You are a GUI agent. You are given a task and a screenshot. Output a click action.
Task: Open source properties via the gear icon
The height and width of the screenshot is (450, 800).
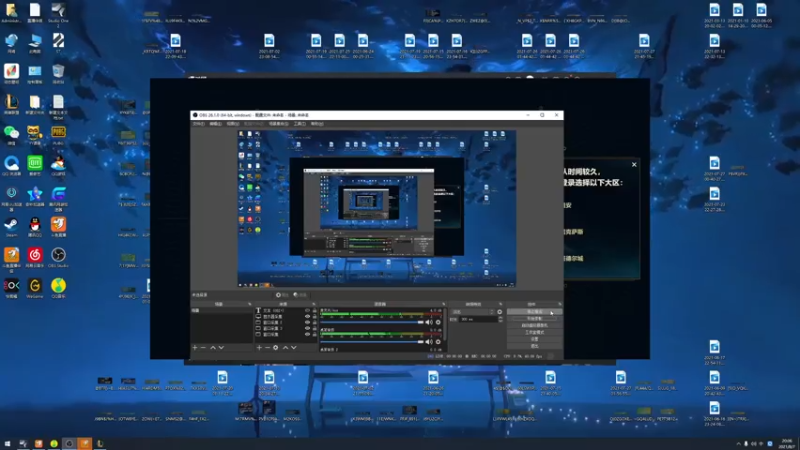coord(276,347)
